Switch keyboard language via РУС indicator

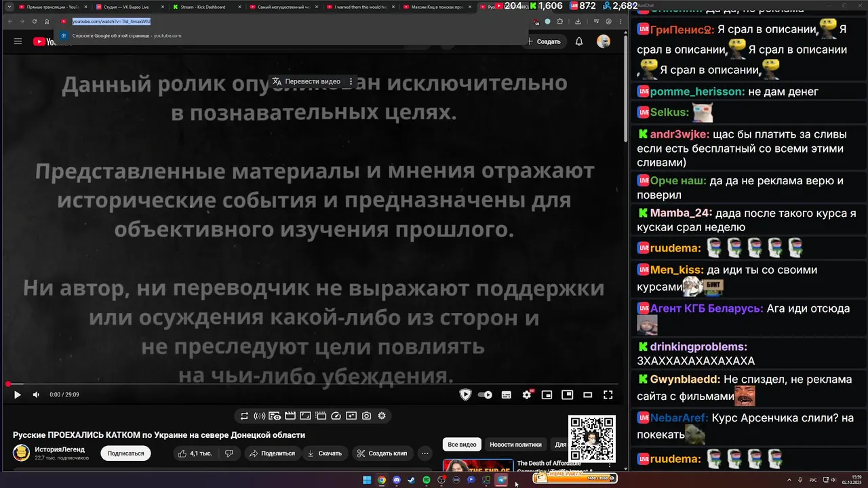pyautogui.click(x=813, y=480)
